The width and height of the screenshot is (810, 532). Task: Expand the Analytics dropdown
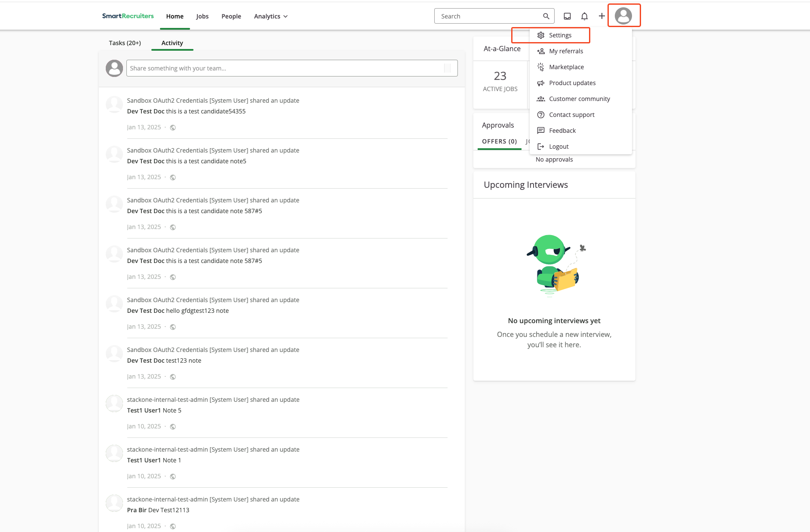271,16
